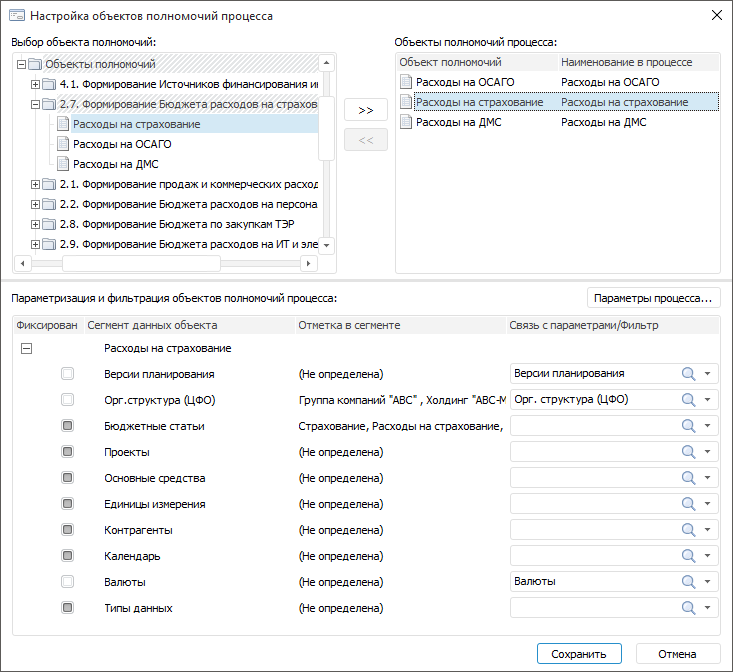
Task: Open the dropdown arrow in the Контрагенты row
Action: click(x=708, y=529)
